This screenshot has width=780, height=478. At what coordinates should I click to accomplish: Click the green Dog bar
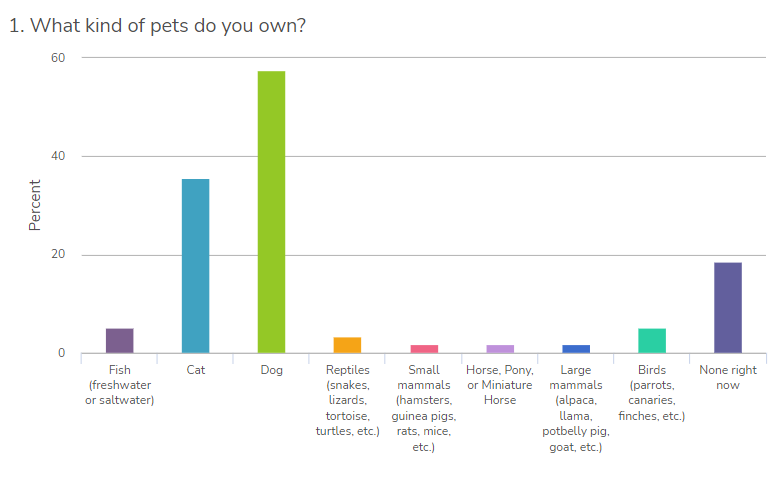point(271,212)
